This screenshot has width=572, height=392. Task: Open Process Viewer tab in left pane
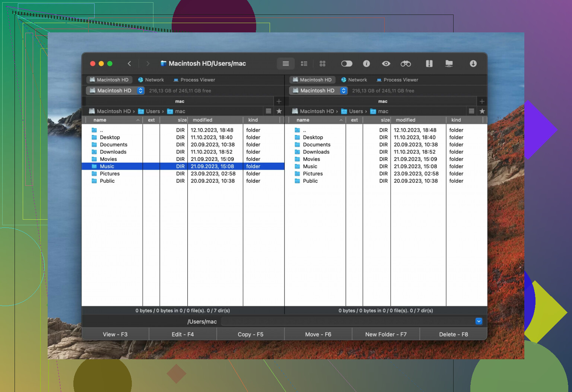194,80
